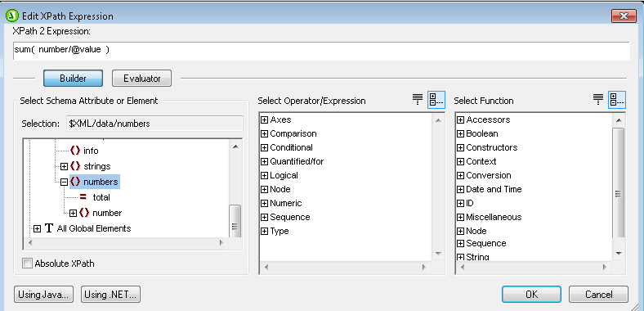Click into the XPath 2 Expression field

(x=321, y=51)
